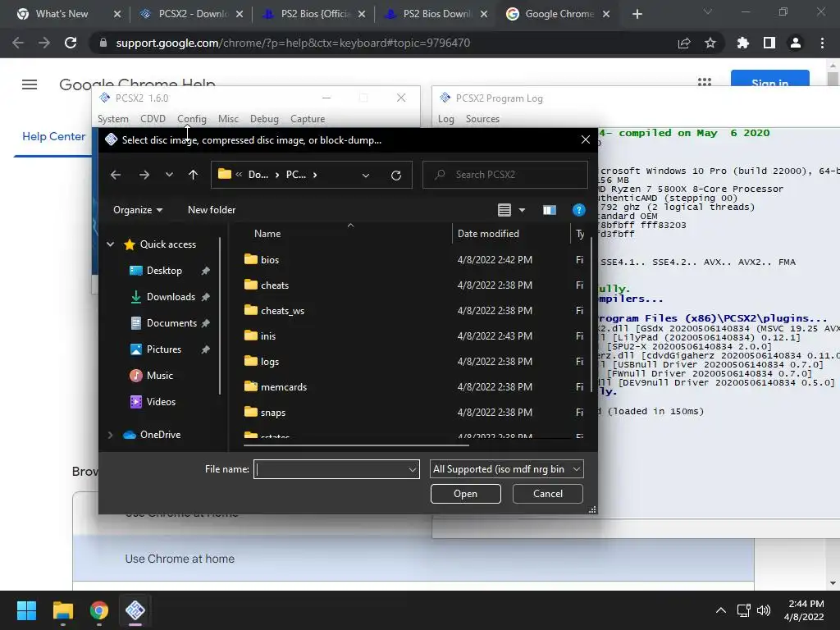Select Documents in Quick access
This screenshot has height=630, width=840.
[x=171, y=323]
